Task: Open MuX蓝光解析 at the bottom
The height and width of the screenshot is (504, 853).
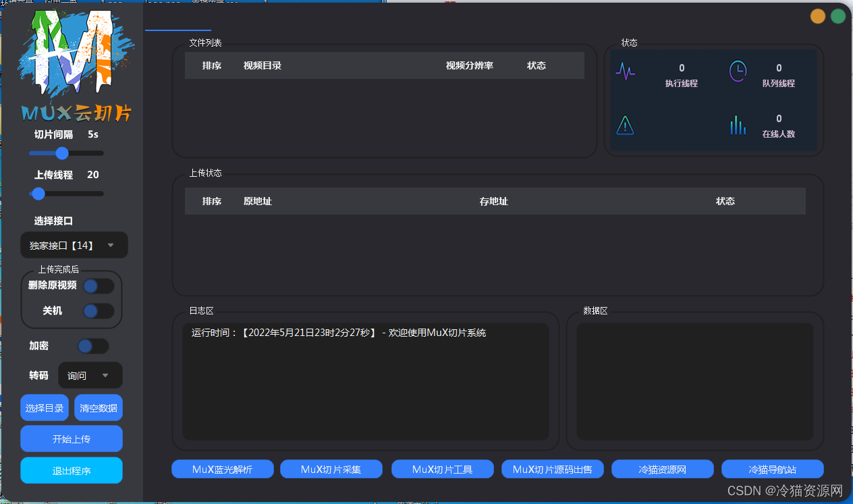Action: [222, 469]
